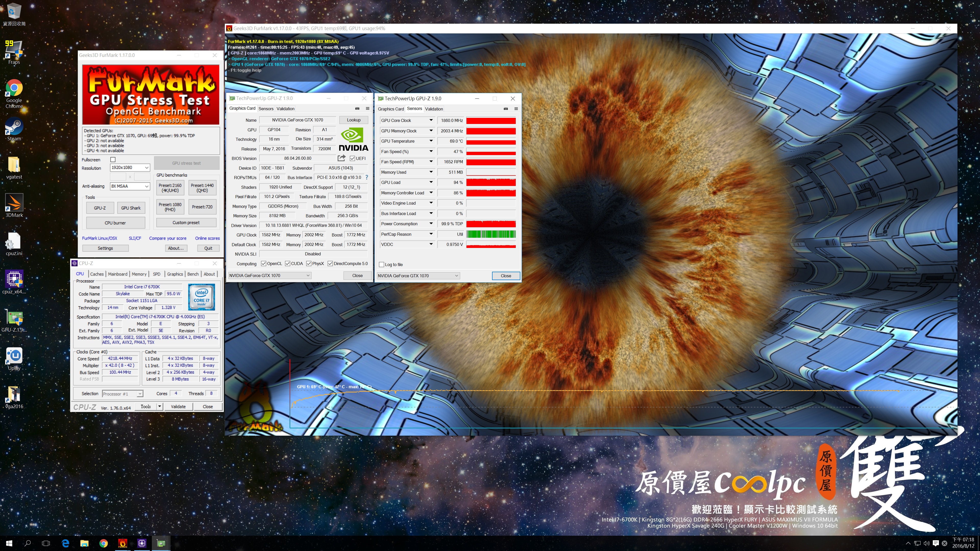Open the vgatest folder icon

coord(14,168)
